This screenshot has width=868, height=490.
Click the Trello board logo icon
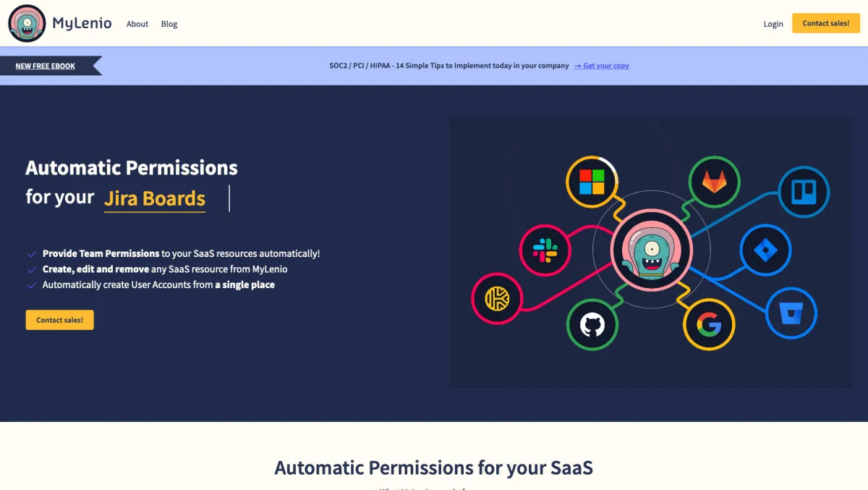[x=804, y=192]
